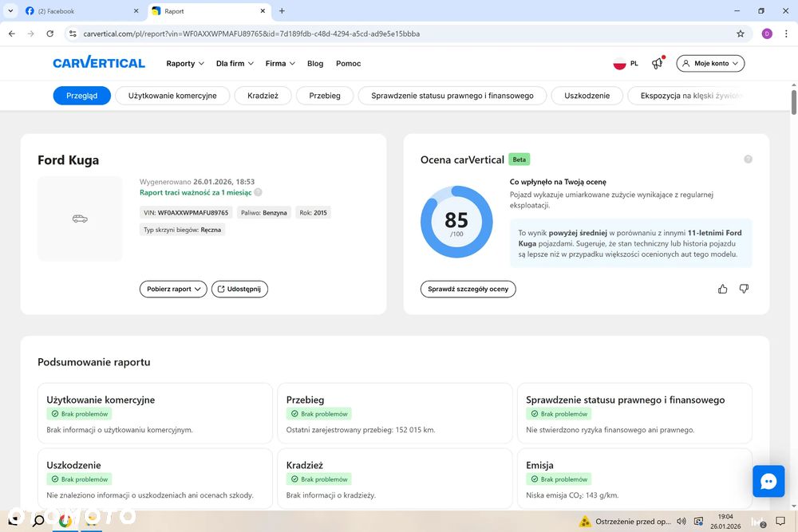
Task: Switch to the Uszkodzenie tab
Action: click(x=587, y=96)
